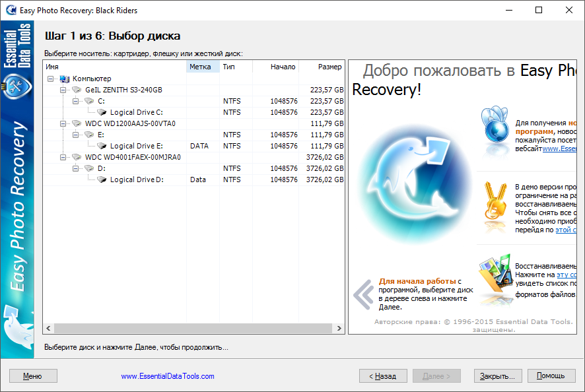
Task: Sort by the Размер column header
Action: click(322, 67)
